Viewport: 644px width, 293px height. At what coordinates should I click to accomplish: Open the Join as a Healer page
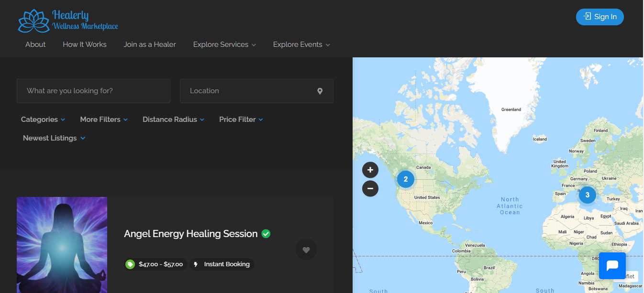coord(149,44)
